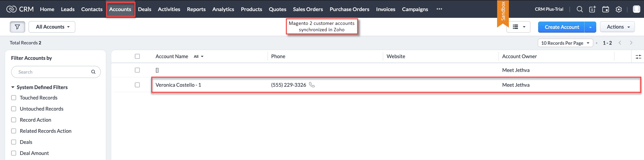
Task: Open global search magnifier icon
Action: coord(579,9)
